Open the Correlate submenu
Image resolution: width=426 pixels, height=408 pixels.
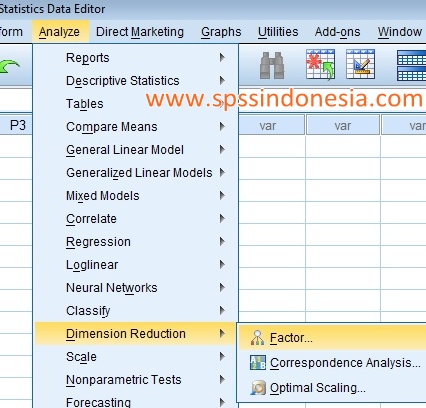136,219
